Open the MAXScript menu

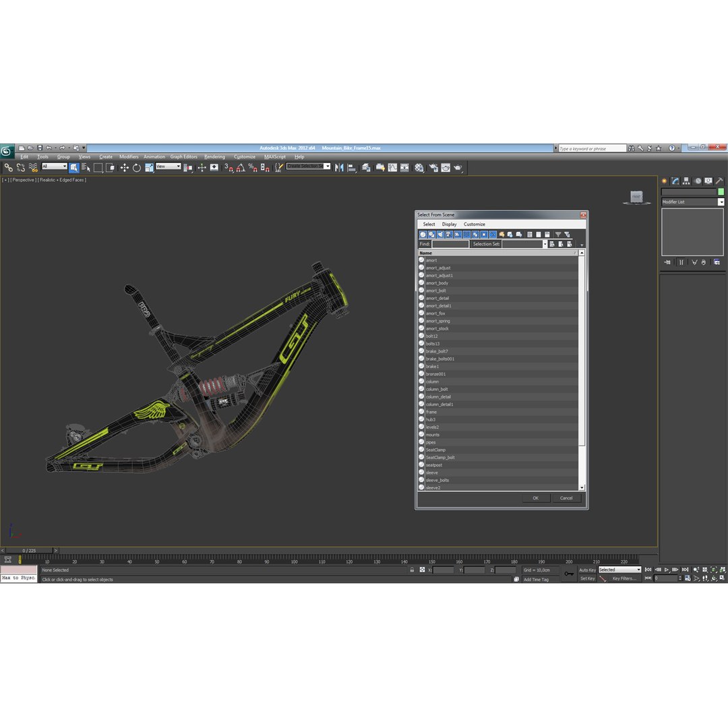[x=275, y=157]
